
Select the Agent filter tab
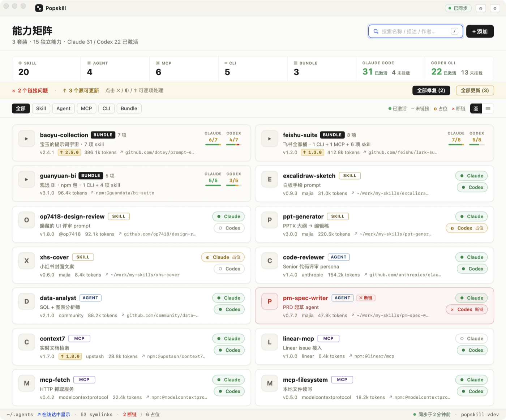[x=63, y=108]
